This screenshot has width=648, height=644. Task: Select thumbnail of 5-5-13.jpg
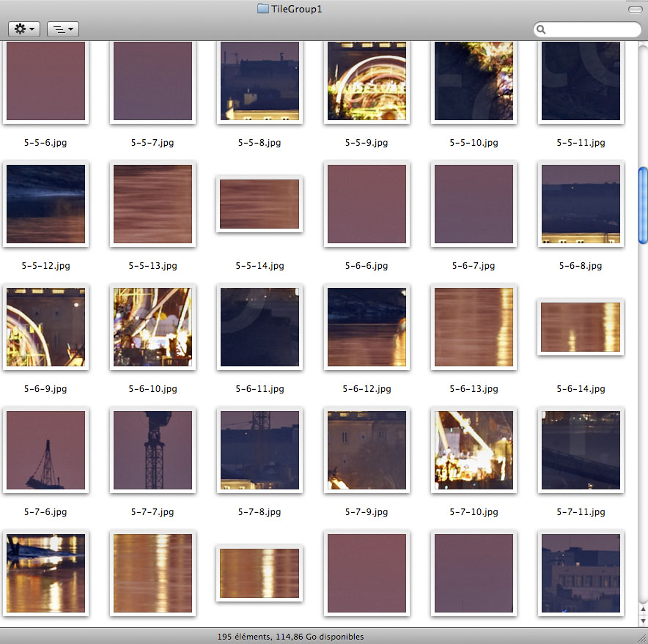(152, 204)
